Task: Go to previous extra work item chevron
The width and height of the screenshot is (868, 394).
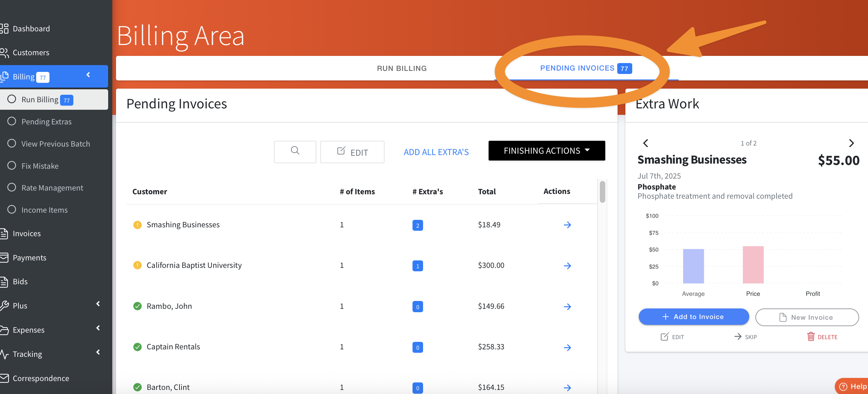Action: pos(646,143)
